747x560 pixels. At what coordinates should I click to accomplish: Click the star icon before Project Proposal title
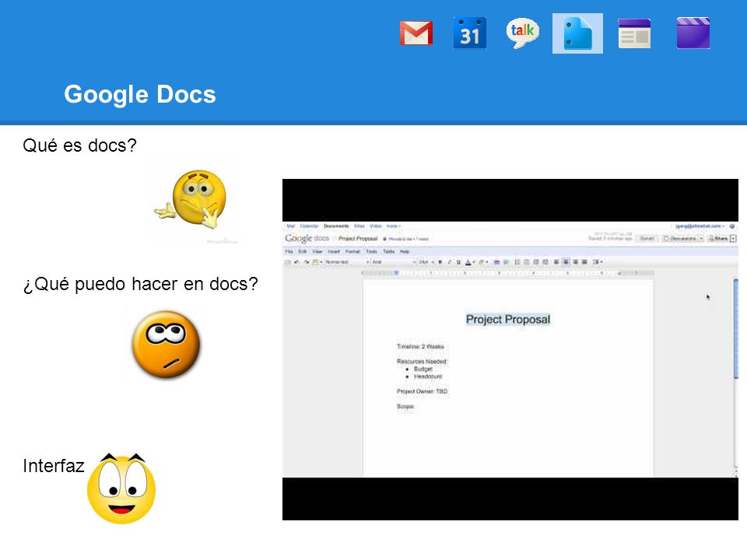pos(335,239)
